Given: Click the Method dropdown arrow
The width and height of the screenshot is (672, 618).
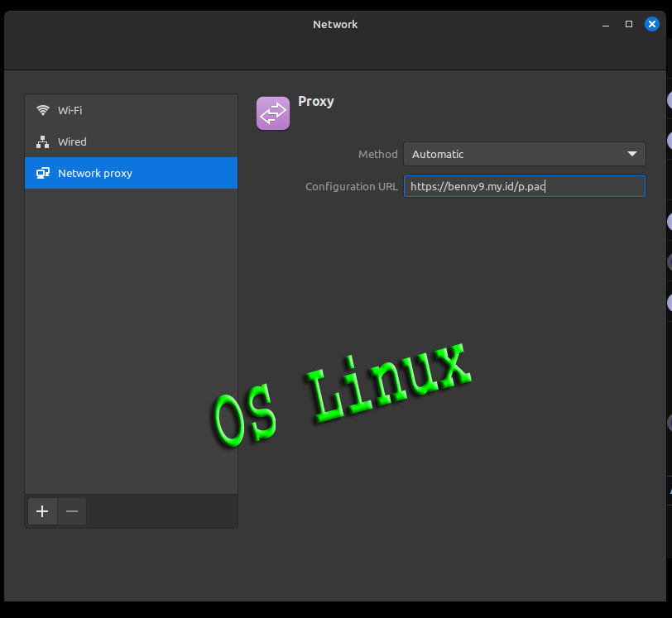Looking at the screenshot, I should click(631, 154).
